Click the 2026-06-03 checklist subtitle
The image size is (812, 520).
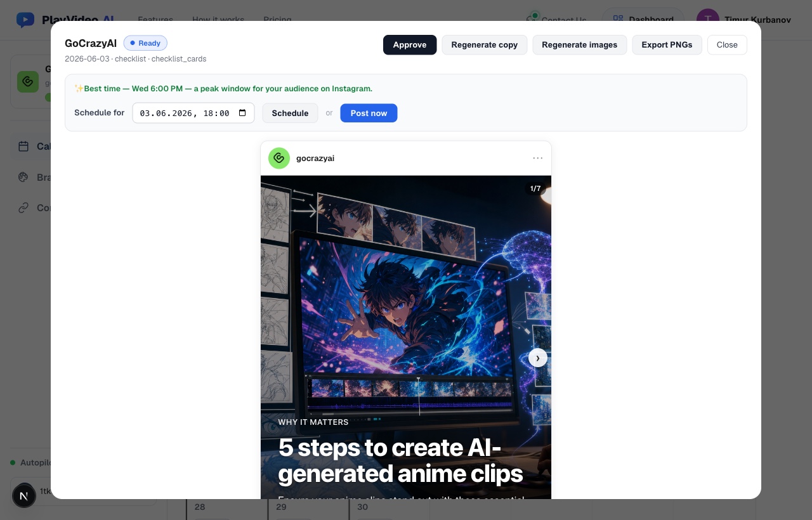click(x=135, y=58)
